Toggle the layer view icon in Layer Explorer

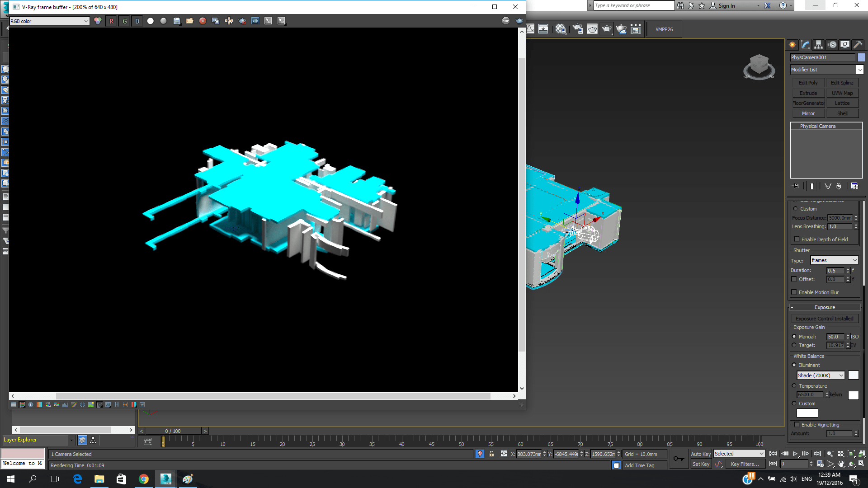coord(82,440)
